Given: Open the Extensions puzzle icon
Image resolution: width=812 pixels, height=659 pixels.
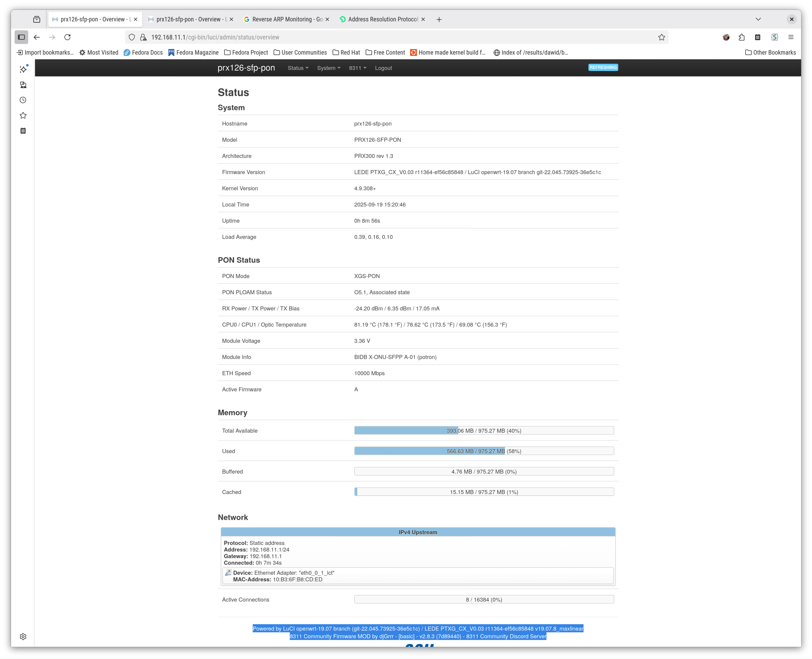Looking at the screenshot, I should (x=742, y=37).
